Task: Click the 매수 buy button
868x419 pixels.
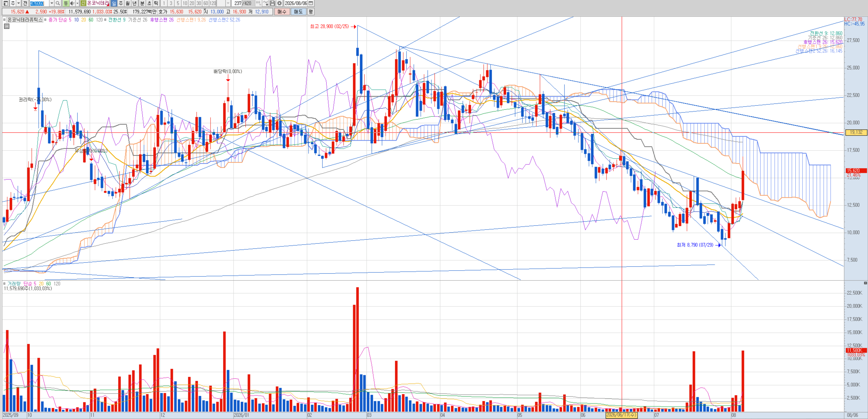Action: pyautogui.click(x=282, y=12)
